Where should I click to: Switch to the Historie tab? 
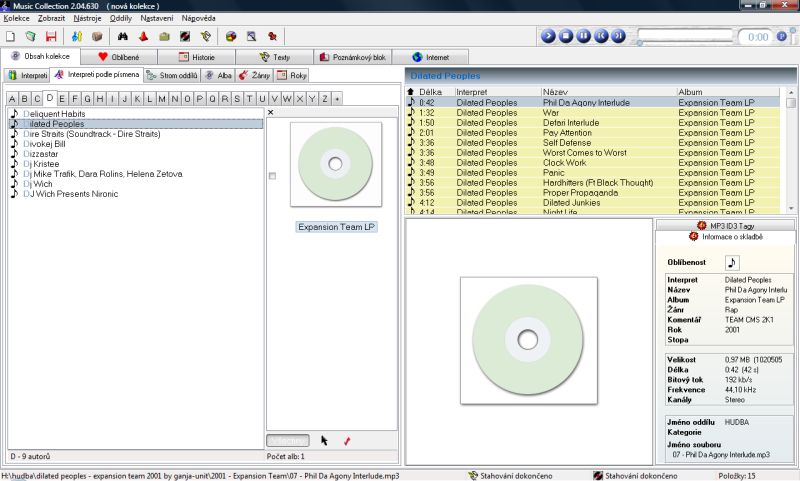(196, 57)
